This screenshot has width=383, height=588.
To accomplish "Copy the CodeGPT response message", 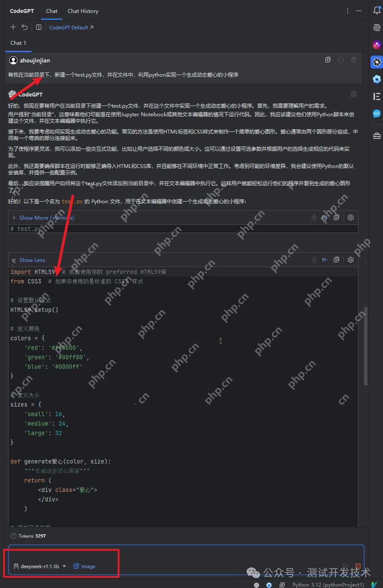I will point(354,94).
